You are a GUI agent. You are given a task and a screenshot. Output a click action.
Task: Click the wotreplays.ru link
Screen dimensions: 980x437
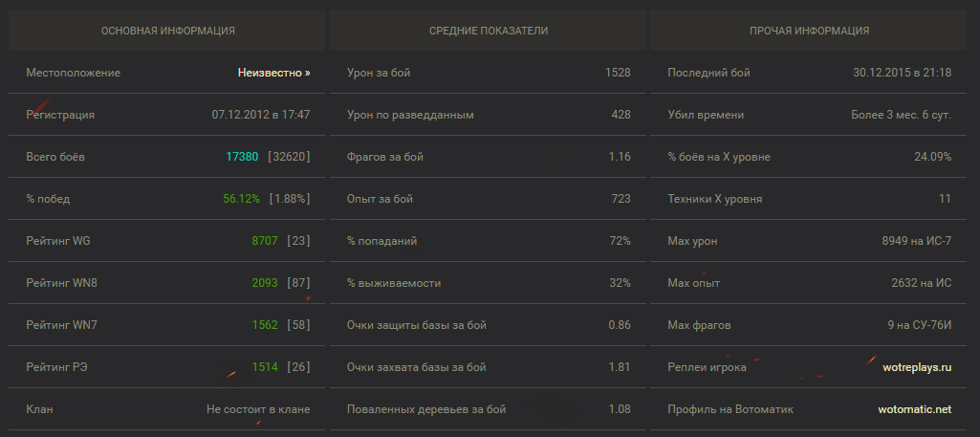click(916, 367)
